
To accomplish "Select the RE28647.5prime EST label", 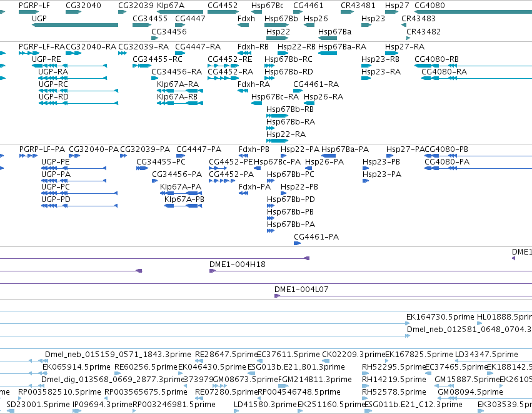I will click(227, 355).
